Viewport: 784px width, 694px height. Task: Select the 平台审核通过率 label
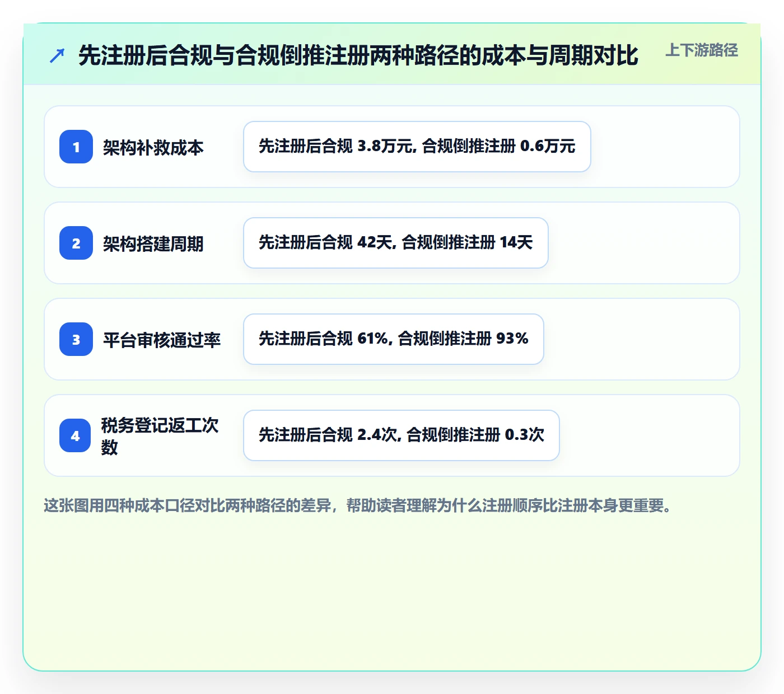coord(162,340)
